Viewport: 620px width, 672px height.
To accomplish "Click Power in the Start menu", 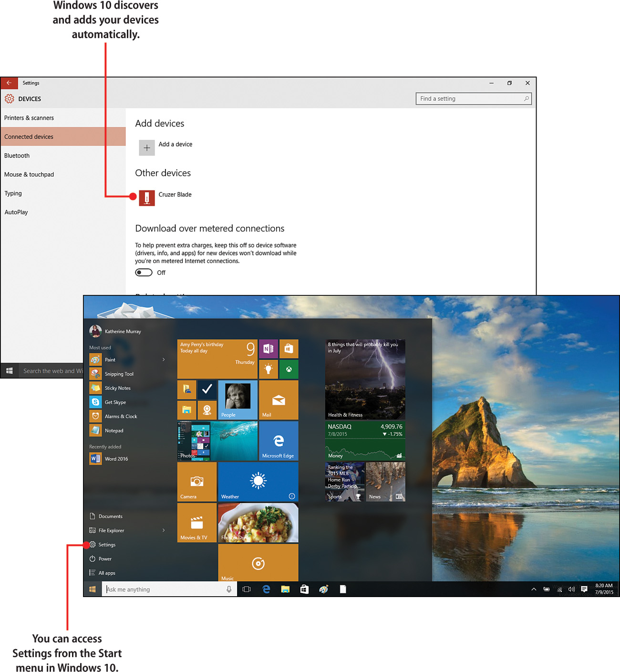I will pyautogui.click(x=101, y=559).
